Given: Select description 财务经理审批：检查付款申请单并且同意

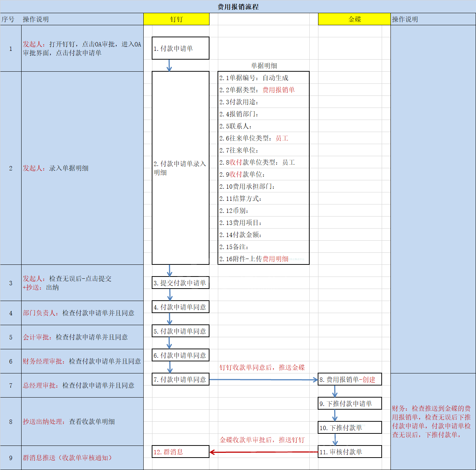Looking at the screenshot, I should point(82,361).
